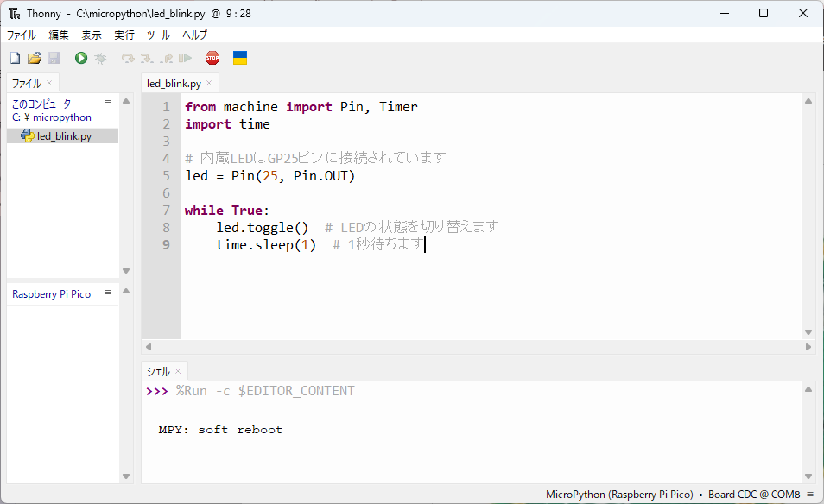The image size is (824, 504).
Task: Open the ツール menu
Action: (x=158, y=35)
